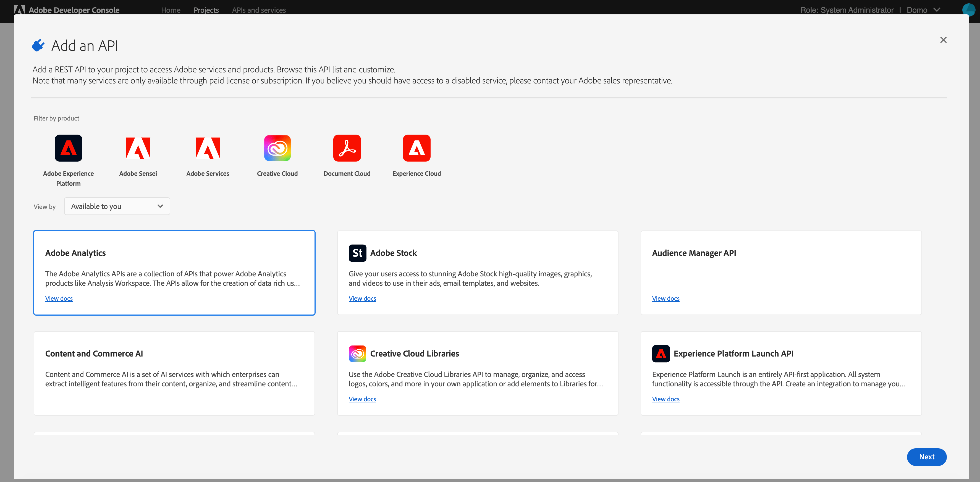Image resolution: width=980 pixels, height=482 pixels.
Task: Click the Creative Cloud Libraries card icon
Action: click(357, 353)
